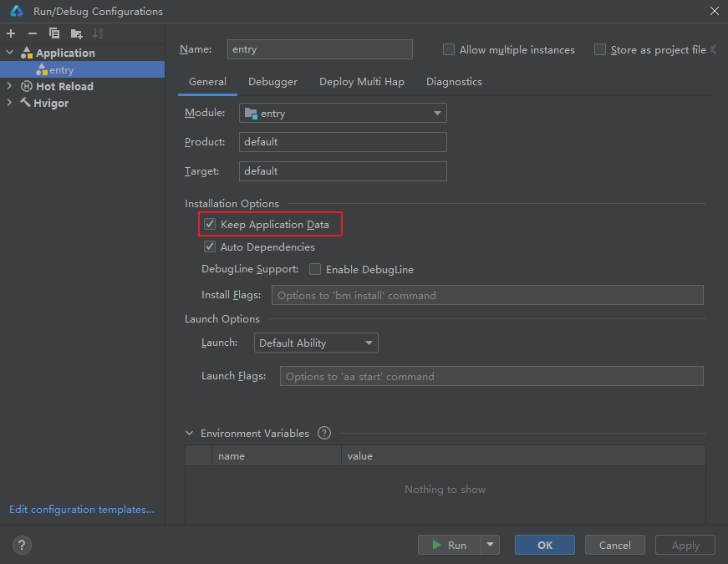Select the entry configuration in tree
Image resolution: width=728 pixels, height=564 pixels.
pos(82,69)
